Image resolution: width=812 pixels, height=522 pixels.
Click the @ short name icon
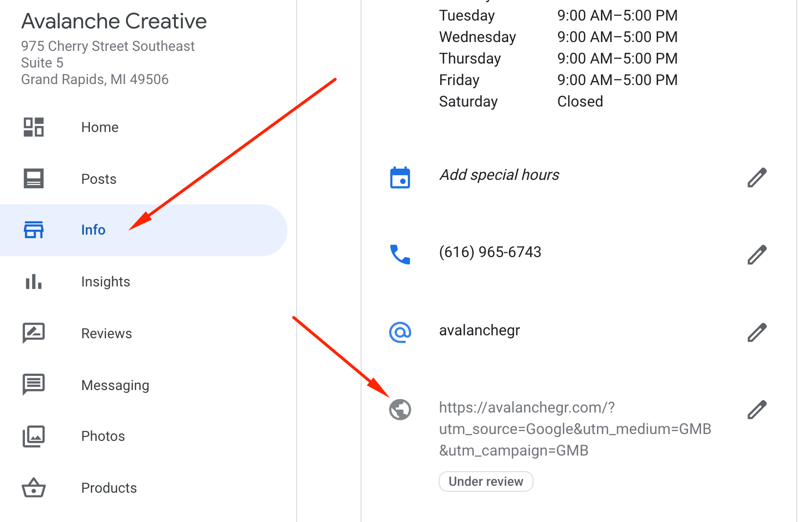click(400, 332)
